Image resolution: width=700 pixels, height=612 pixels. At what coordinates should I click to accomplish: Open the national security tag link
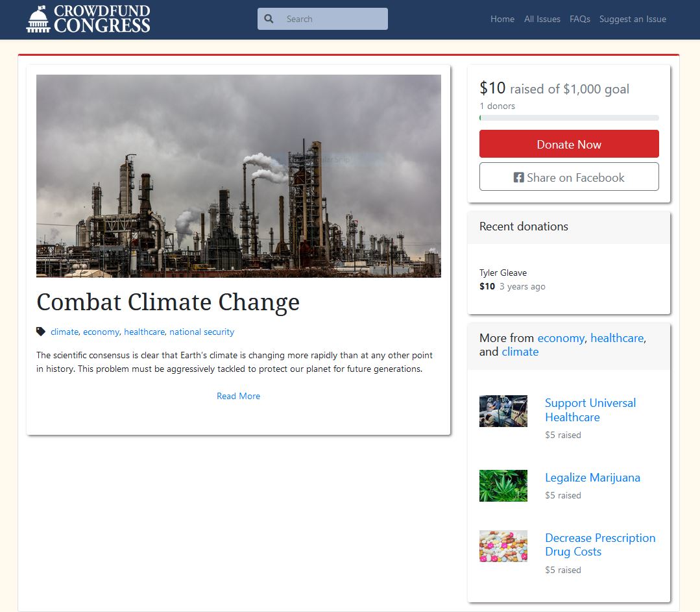tap(202, 332)
